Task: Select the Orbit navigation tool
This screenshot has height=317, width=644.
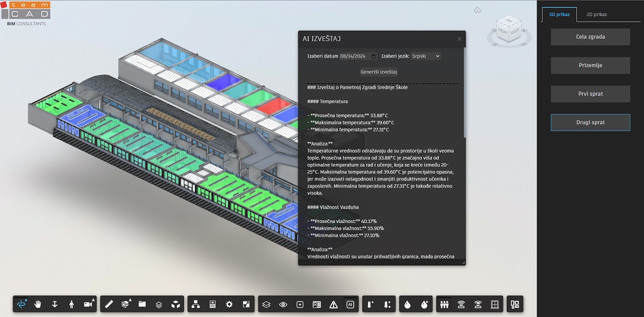Action: click(x=21, y=304)
